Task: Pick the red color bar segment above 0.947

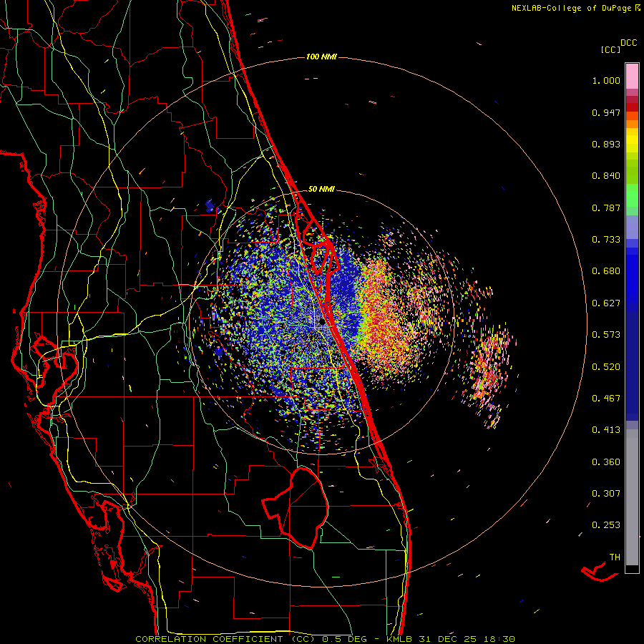Action: 632,107
